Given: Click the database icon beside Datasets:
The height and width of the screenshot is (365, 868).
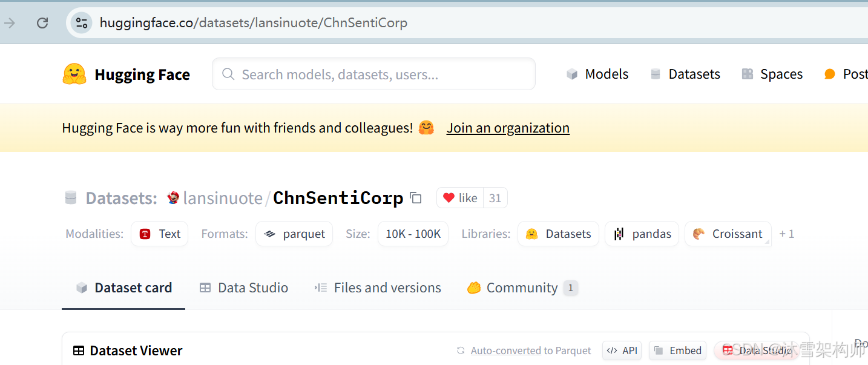Looking at the screenshot, I should (71, 197).
